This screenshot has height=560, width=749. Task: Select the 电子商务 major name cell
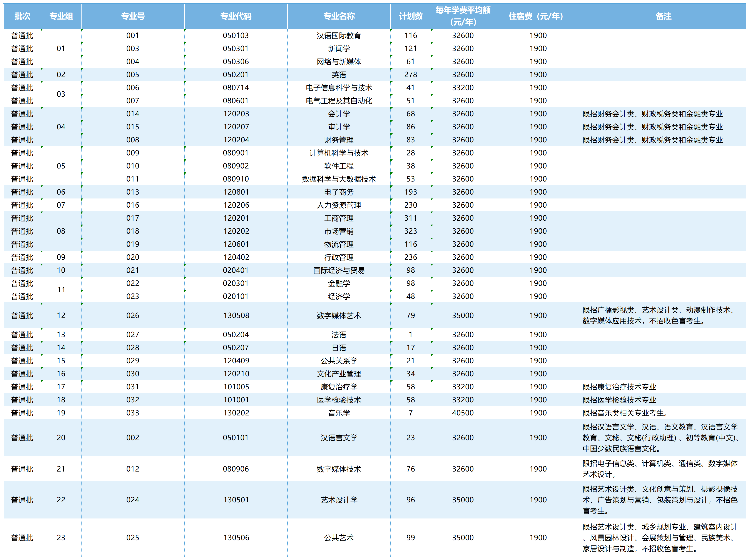coord(339,192)
